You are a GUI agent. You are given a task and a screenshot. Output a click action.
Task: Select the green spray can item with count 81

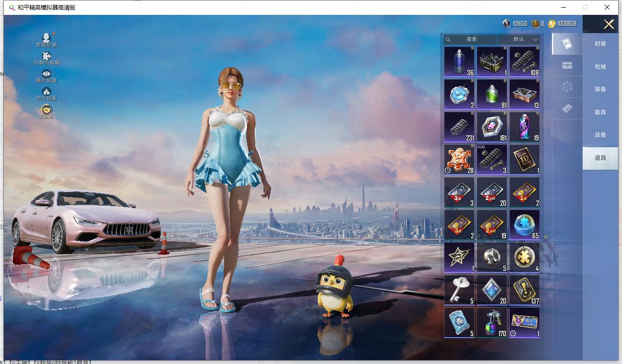point(492,94)
